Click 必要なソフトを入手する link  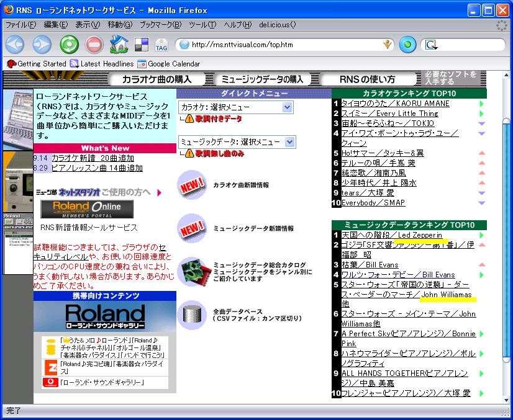point(450,78)
